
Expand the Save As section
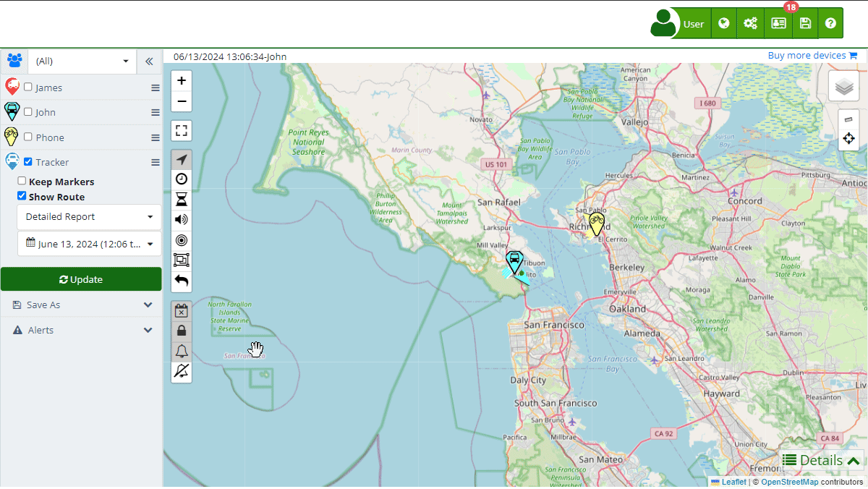81,305
